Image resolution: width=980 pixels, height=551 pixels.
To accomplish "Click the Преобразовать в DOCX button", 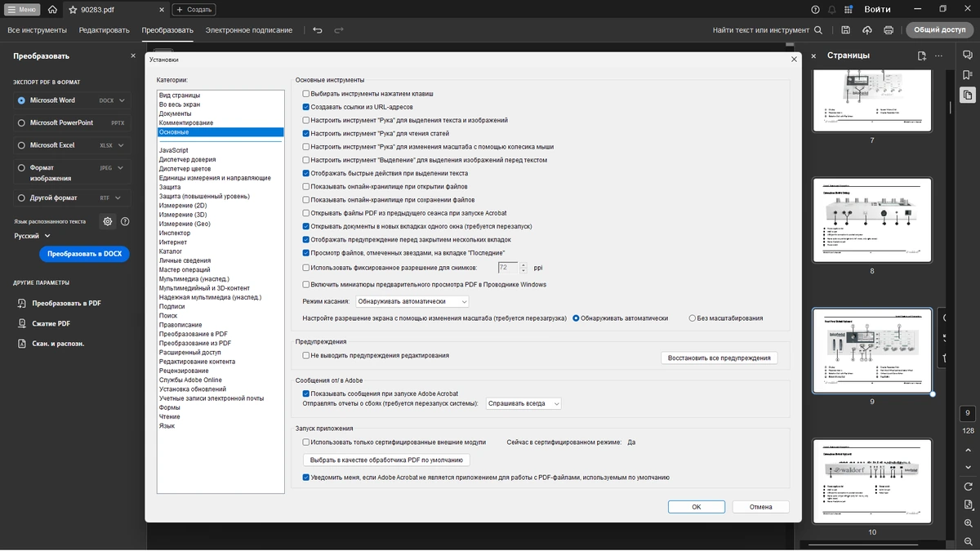I will [x=84, y=254].
